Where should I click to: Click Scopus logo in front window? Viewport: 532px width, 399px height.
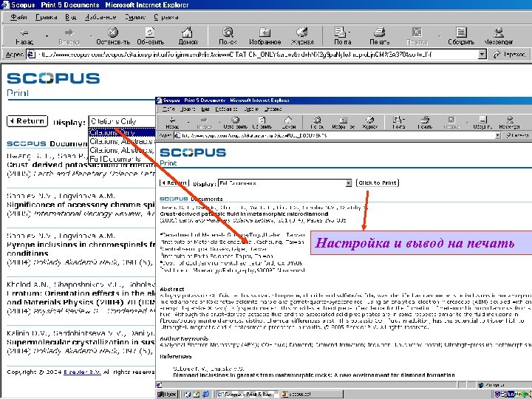point(193,153)
